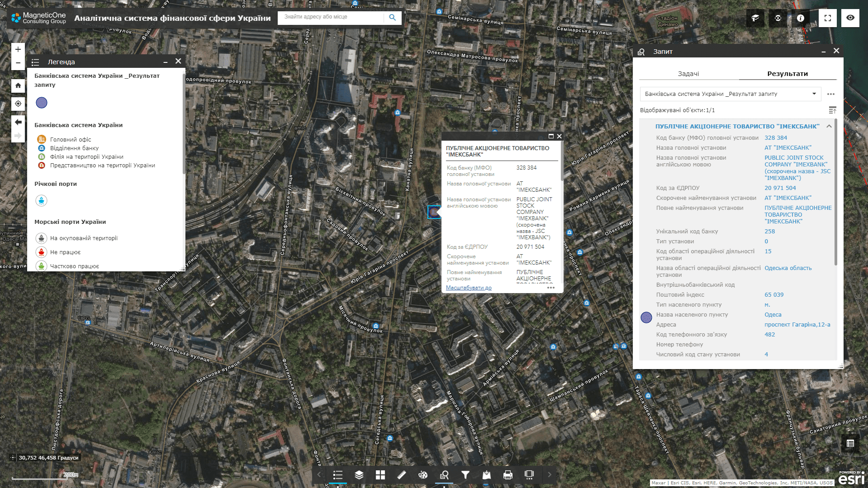The height and width of the screenshot is (488, 868).
Task: Go back to previous map extent
Action: click(x=18, y=122)
